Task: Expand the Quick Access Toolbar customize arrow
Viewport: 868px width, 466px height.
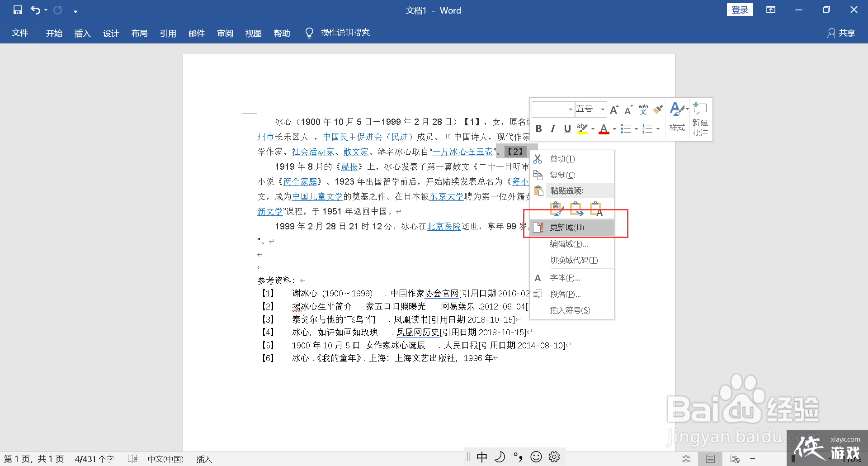Action: tap(75, 11)
